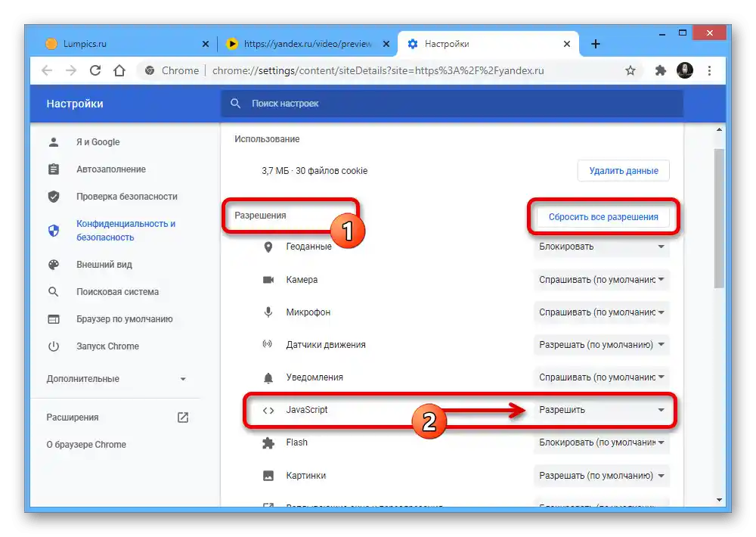Open О браузере Chrome page

coord(86,445)
